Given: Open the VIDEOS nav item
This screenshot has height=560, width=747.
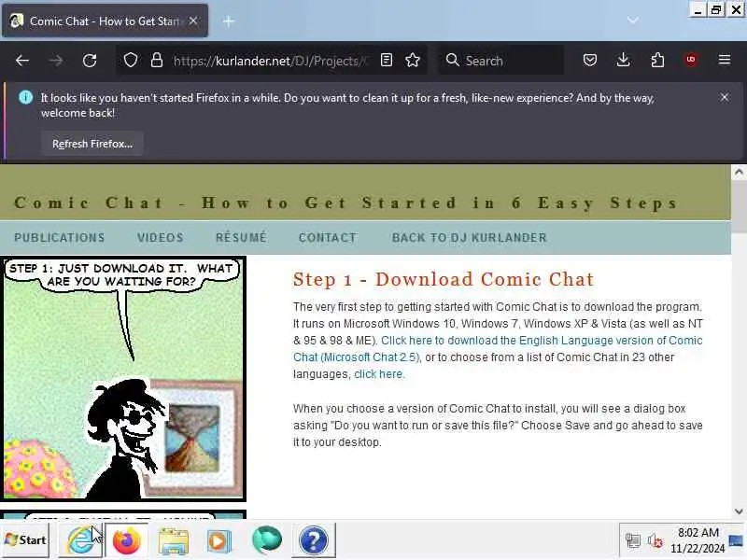Looking at the screenshot, I should (161, 238).
